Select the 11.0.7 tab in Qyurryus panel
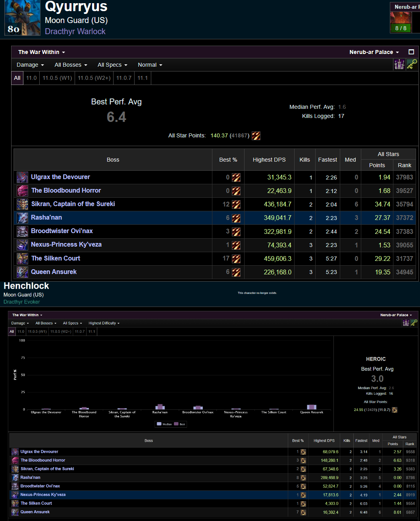Image resolution: width=420 pixels, height=521 pixels. click(123, 78)
